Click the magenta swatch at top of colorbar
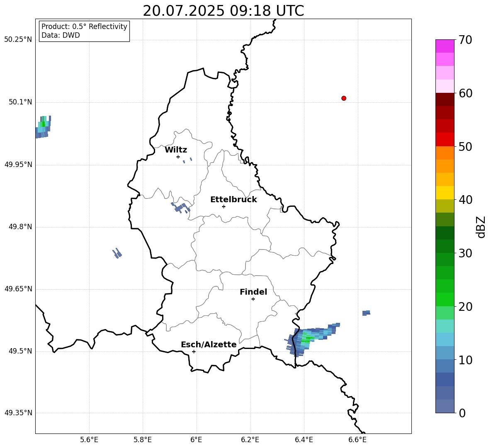This screenshot has width=491, height=448. [x=445, y=46]
